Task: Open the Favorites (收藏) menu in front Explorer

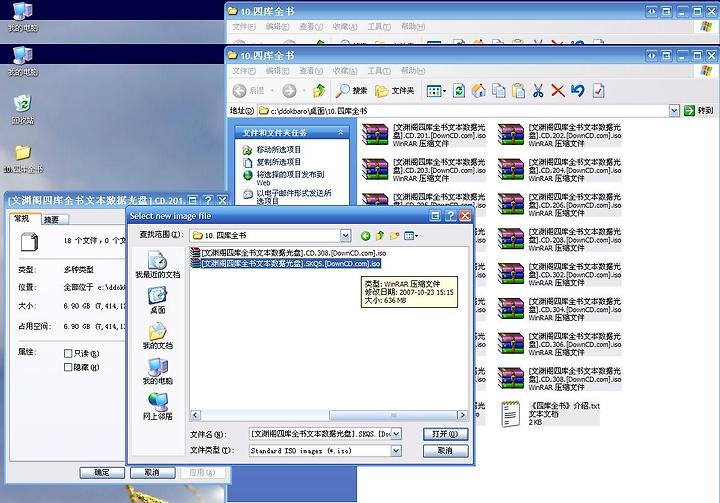Action: coord(345,71)
